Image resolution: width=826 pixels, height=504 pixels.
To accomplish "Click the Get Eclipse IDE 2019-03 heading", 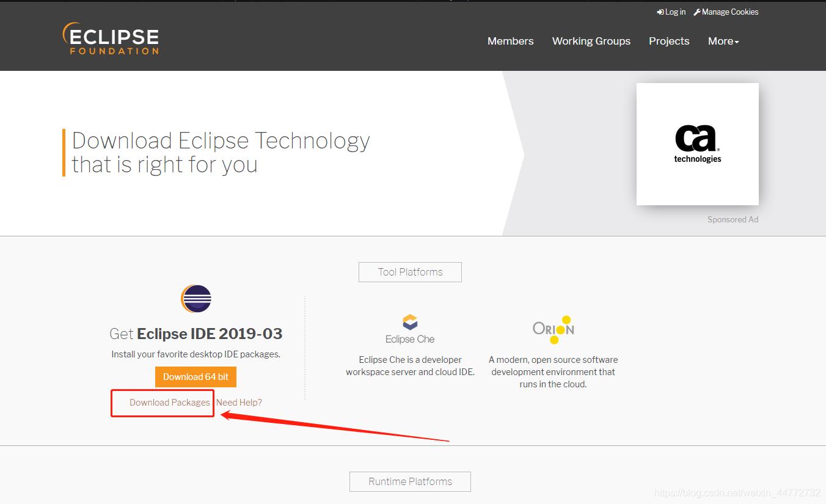I will [196, 334].
